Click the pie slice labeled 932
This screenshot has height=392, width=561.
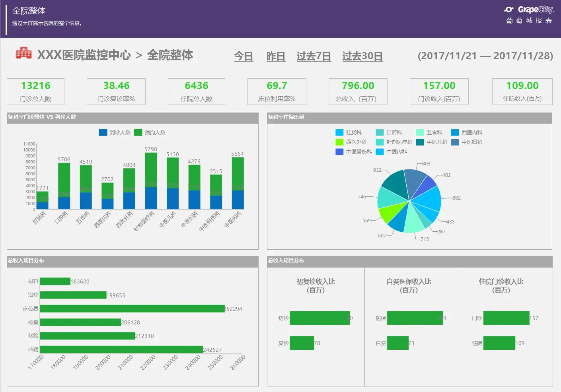(396, 185)
